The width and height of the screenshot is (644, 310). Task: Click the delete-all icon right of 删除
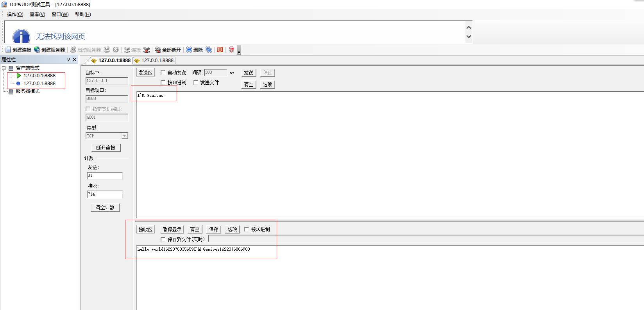coord(209,50)
